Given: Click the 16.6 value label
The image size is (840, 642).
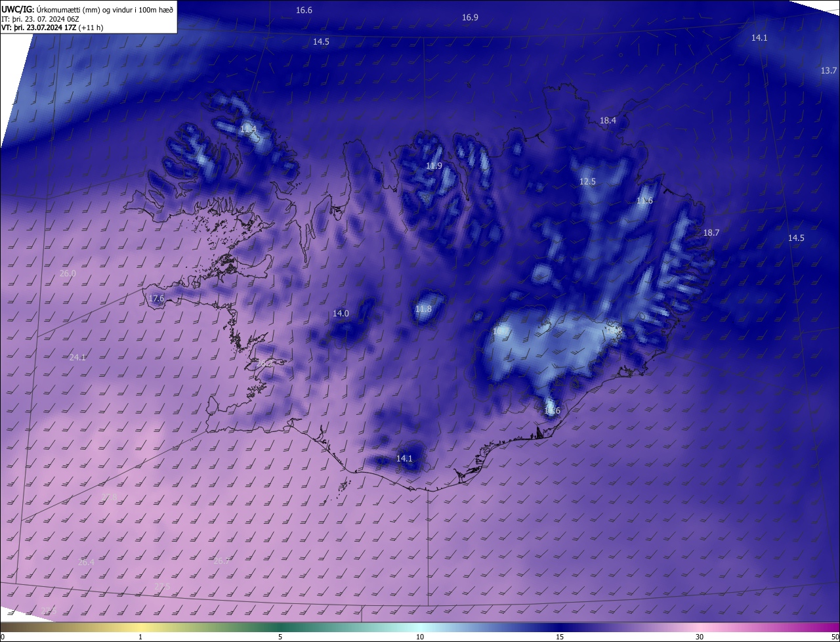Looking at the screenshot, I should coord(304,11).
